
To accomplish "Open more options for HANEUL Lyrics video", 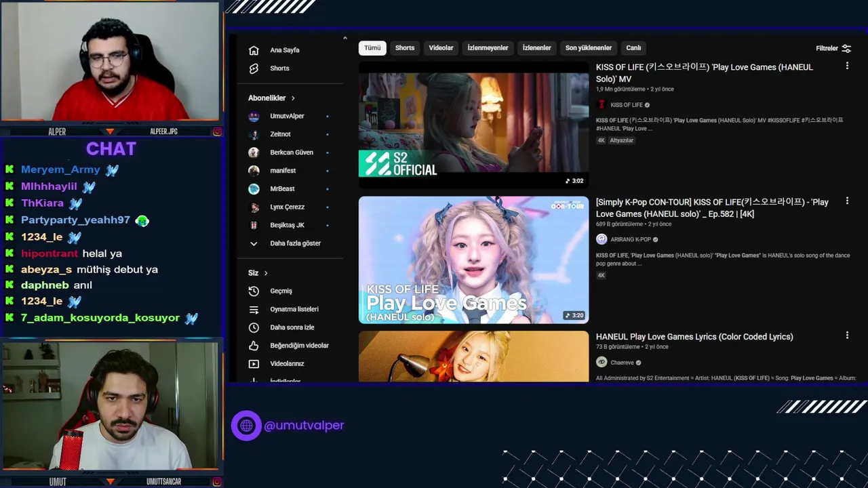I will click(x=847, y=335).
